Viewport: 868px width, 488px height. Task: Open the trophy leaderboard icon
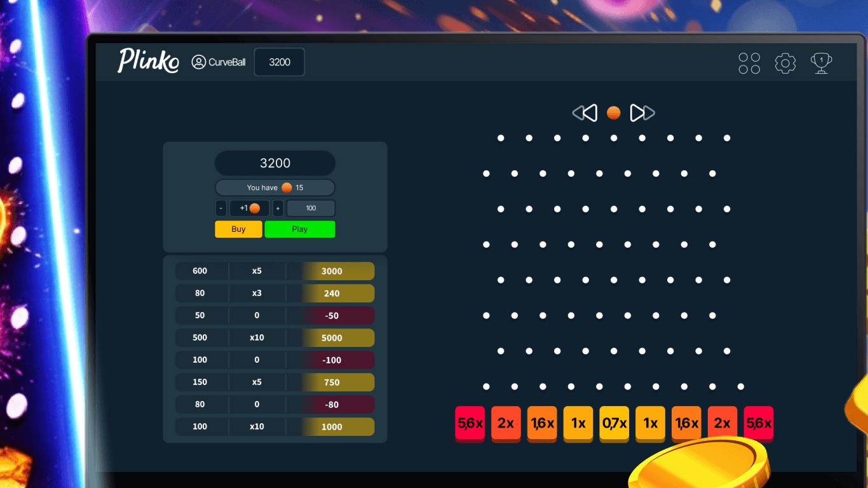[x=820, y=63]
